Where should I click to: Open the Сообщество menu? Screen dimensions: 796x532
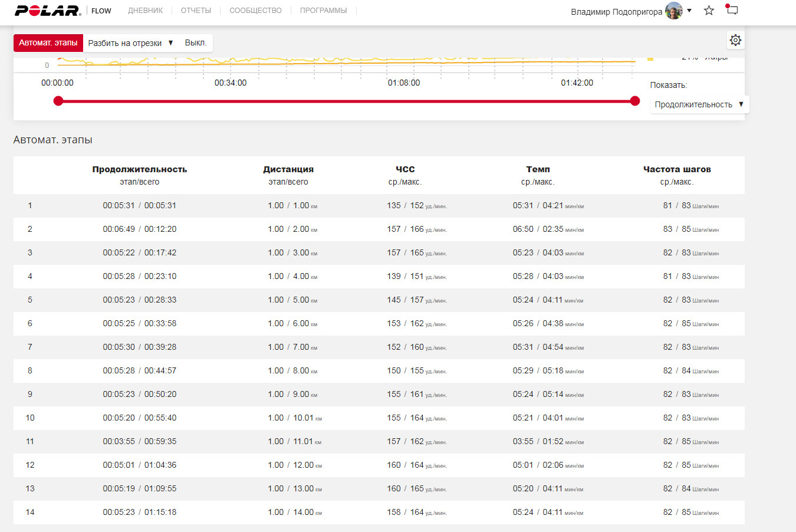(255, 11)
